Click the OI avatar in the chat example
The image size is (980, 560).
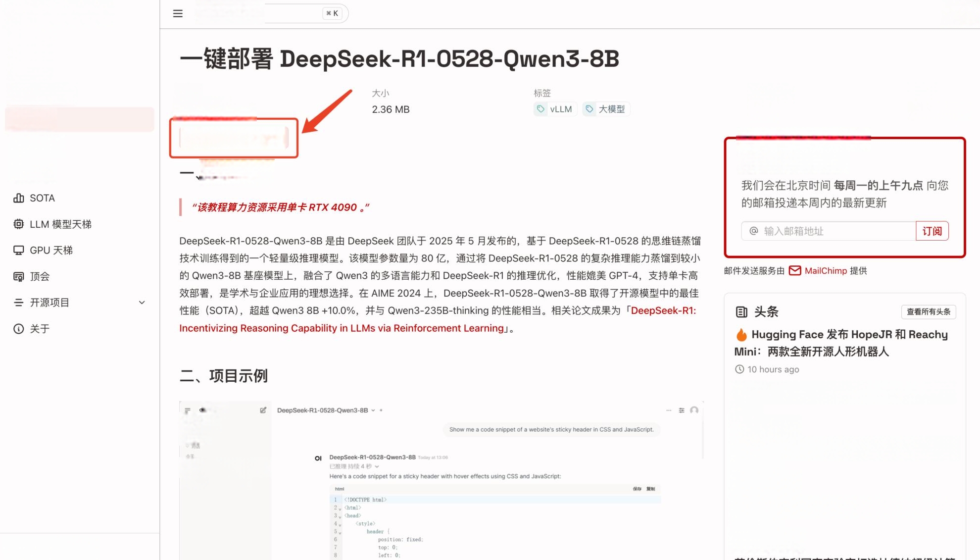click(318, 458)
